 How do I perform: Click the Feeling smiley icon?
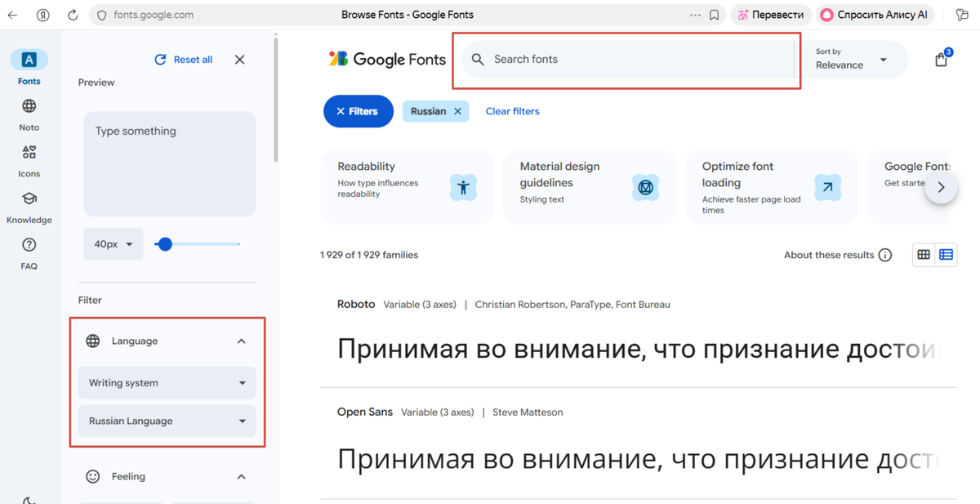pos(93,476)
